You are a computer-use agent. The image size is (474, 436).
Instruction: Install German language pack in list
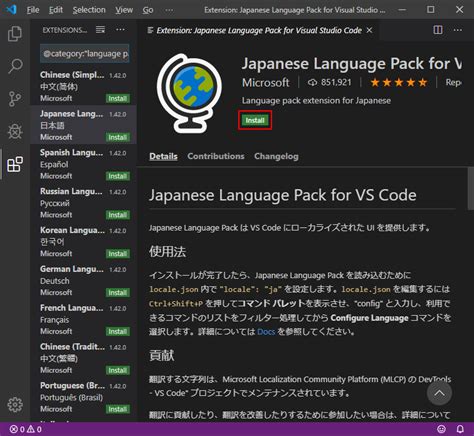[118, 293]
